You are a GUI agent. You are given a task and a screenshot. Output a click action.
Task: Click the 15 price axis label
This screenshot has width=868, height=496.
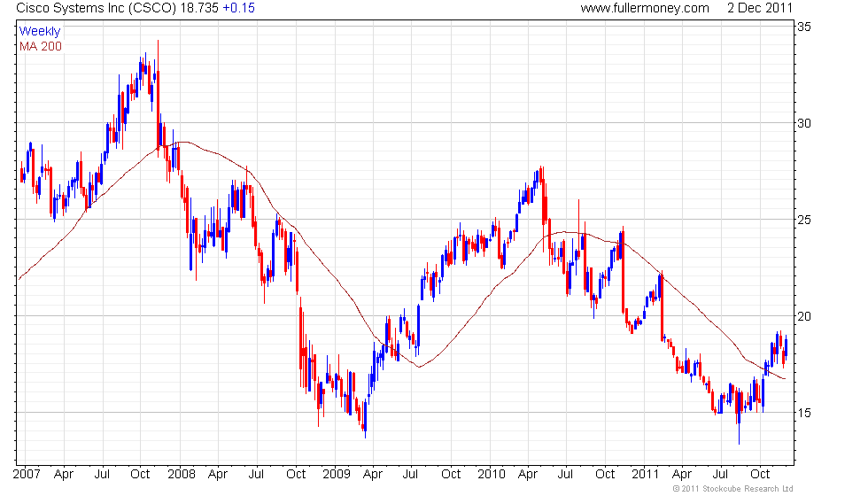[x=804, y=413]
